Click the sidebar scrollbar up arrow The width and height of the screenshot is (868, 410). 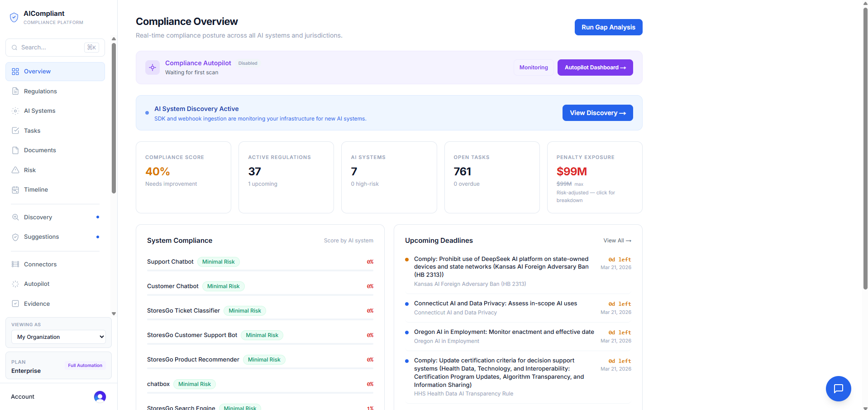tap(114, 39)
